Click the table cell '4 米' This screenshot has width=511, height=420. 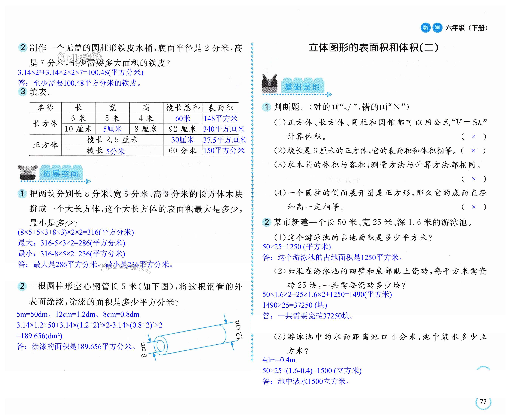[x=146, y=118]
